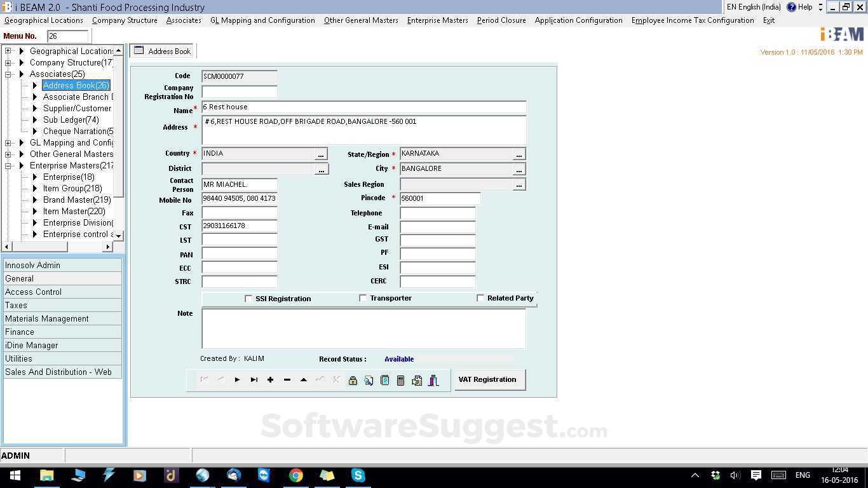Screen dimensions: 868x488
Task: Select the purple exit toolbar icon
Action: click(433, 380)
